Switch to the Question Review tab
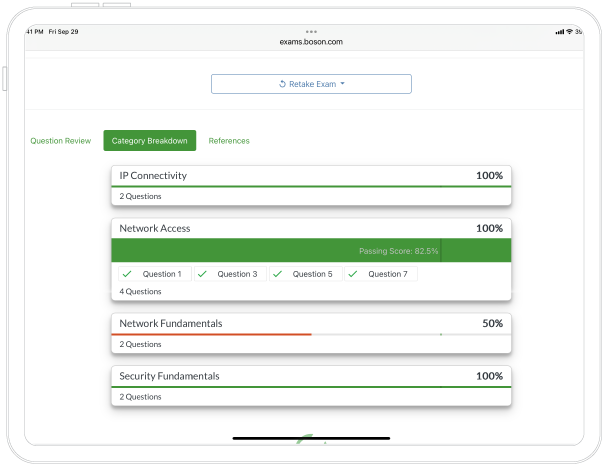This screenshot has width=605, height=465. click(61, 141)
